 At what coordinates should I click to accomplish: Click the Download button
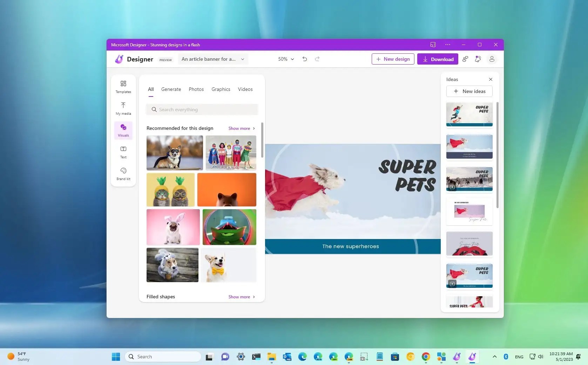[438, 59]
